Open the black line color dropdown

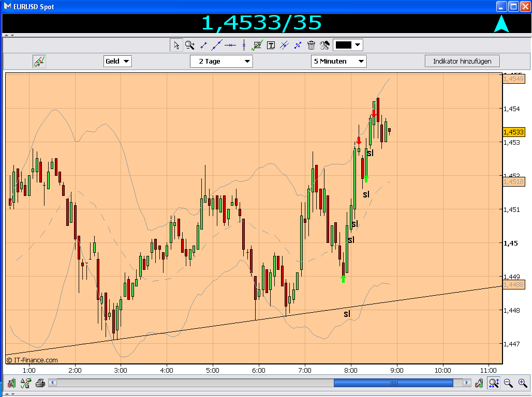pyautogui.click(x=348, y=45)
